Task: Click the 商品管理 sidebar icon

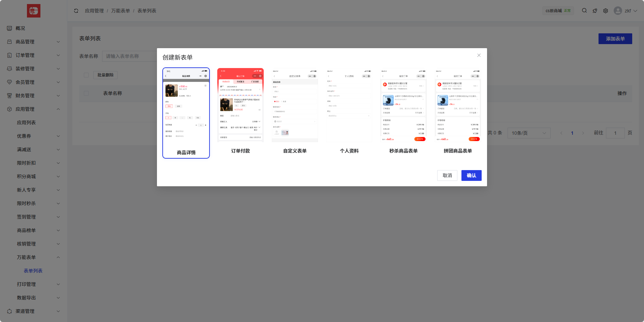Action: click(x=9, y=42)
